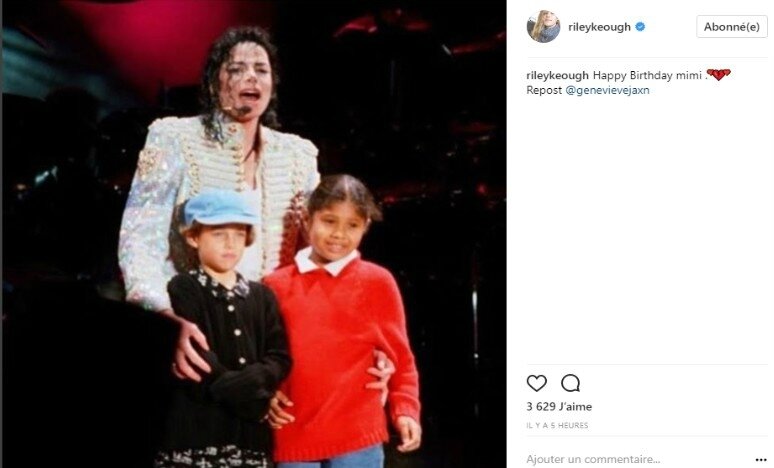774x468 pixels.
Task: Click the child in red sweater in photo
Action: tap(341, 321)
